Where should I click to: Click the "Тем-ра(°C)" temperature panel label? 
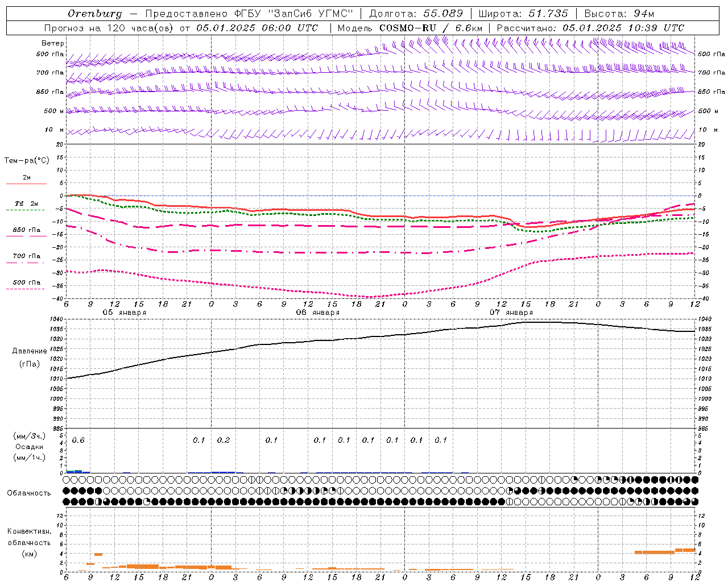27,160
